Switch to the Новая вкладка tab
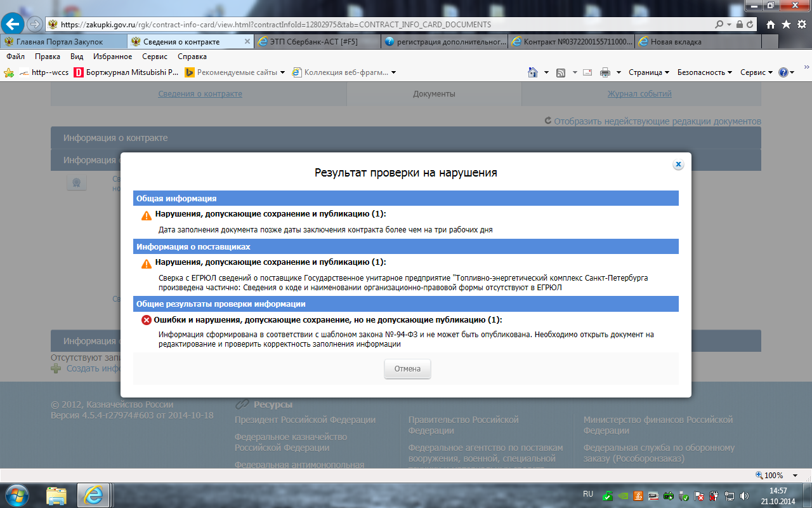Viewport: 812px width, 508px height. tap(698, 42)
